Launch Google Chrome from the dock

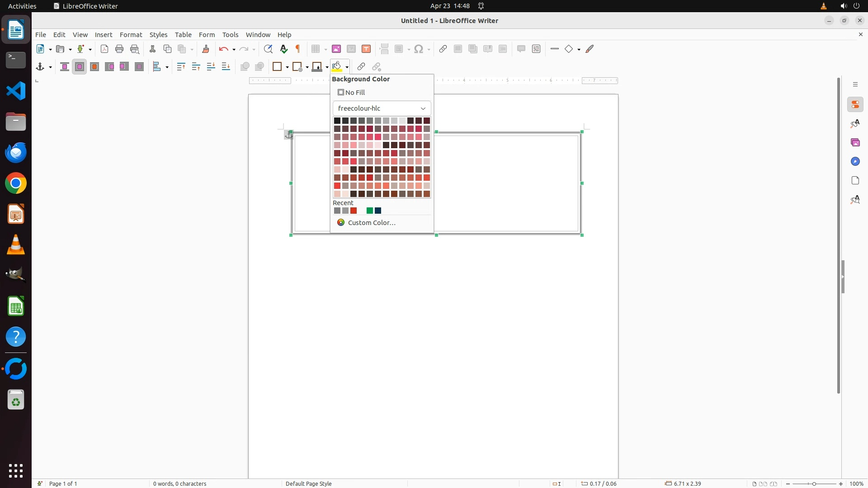pos(16,183)
